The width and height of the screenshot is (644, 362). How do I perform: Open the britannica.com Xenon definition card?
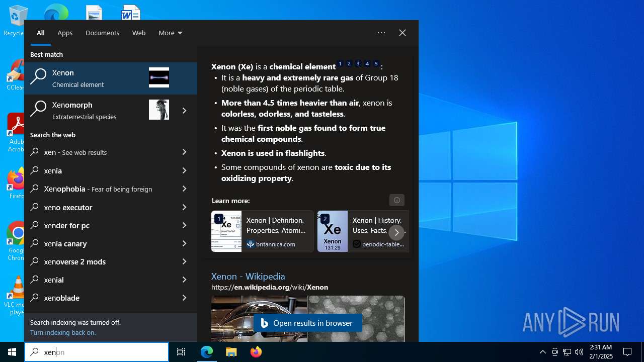tap(262, 231)
